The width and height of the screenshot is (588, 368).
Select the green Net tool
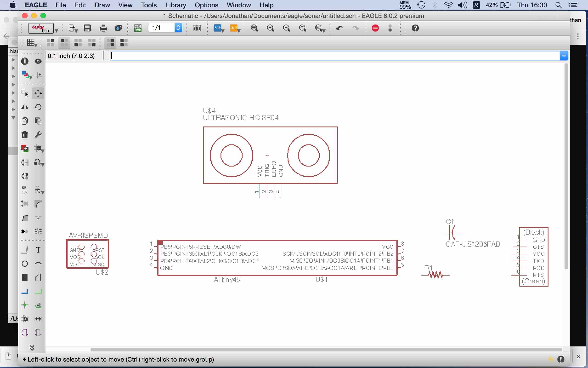pyautogui.click(x=38, y=291)
